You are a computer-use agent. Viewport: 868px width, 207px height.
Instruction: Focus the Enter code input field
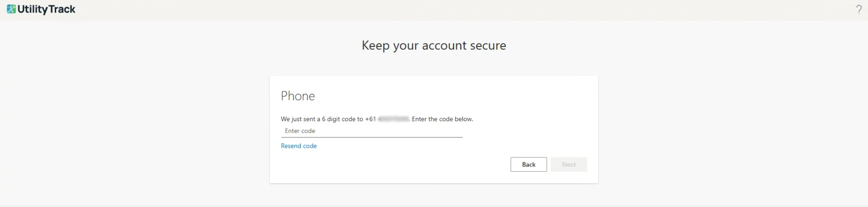coord(372,131)
